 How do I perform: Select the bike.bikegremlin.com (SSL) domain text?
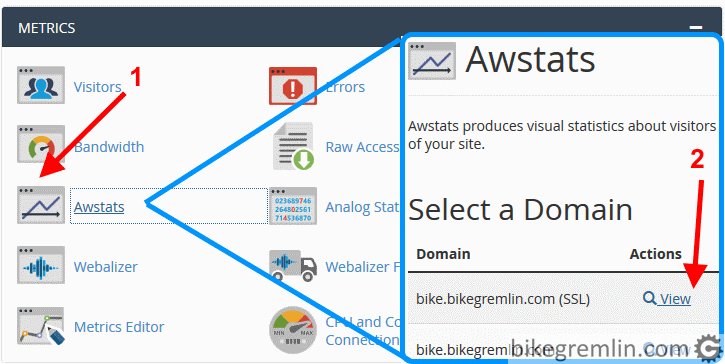pos(503,300)
